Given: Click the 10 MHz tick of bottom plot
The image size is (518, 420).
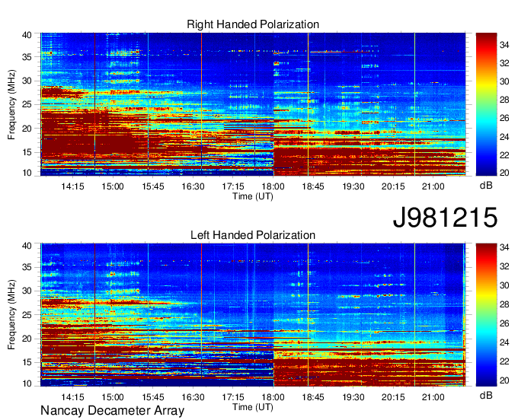Looking at the screenshot, I should pos(27,383).
